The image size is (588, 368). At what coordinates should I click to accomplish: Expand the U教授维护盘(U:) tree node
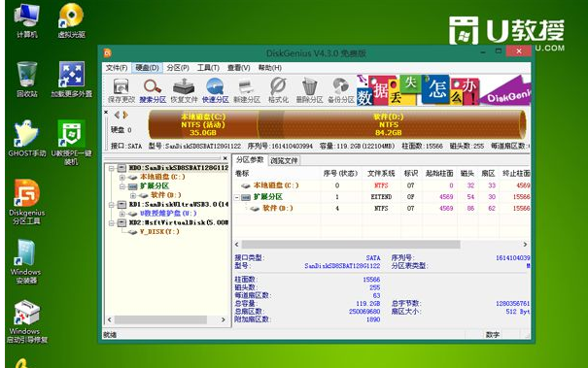[121, 214]
